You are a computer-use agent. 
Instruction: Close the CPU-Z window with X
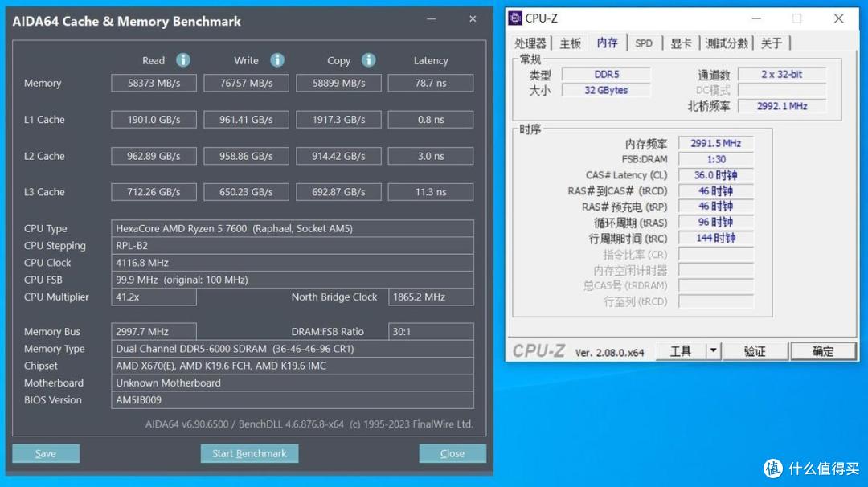coord(838,18)
